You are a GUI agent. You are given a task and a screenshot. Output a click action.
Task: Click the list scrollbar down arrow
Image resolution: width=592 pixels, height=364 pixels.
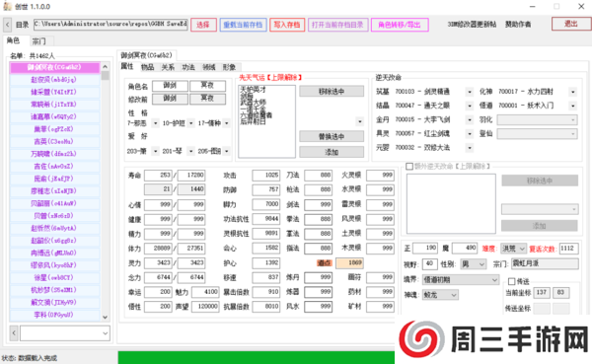click(x=105, y=318)
